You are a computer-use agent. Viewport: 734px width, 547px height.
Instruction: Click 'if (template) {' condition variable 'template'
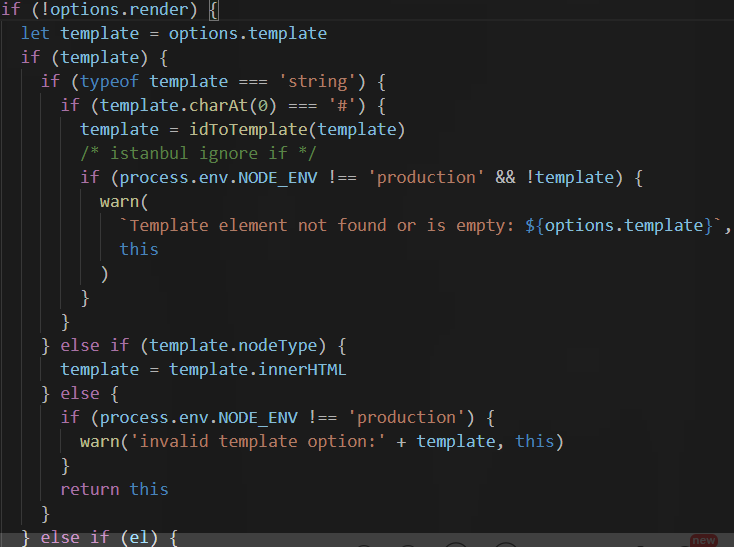tap(100, 58)
